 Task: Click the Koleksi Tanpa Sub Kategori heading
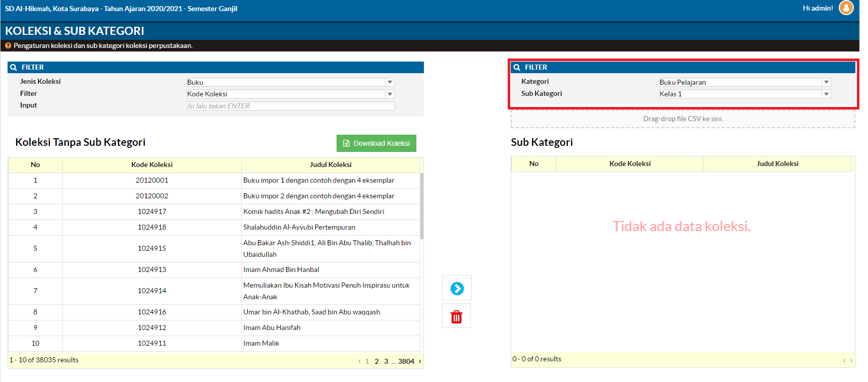point(80,142)
